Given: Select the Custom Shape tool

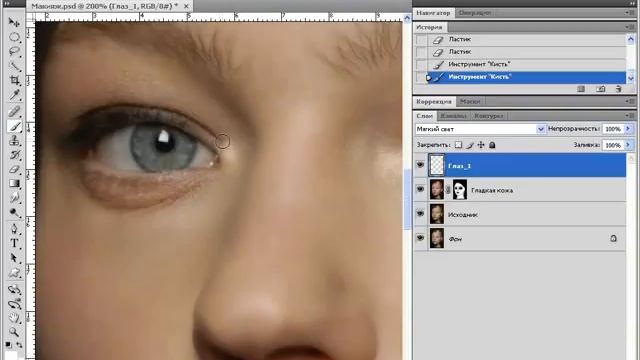Looking at the screenshot, I should (14, 273).
